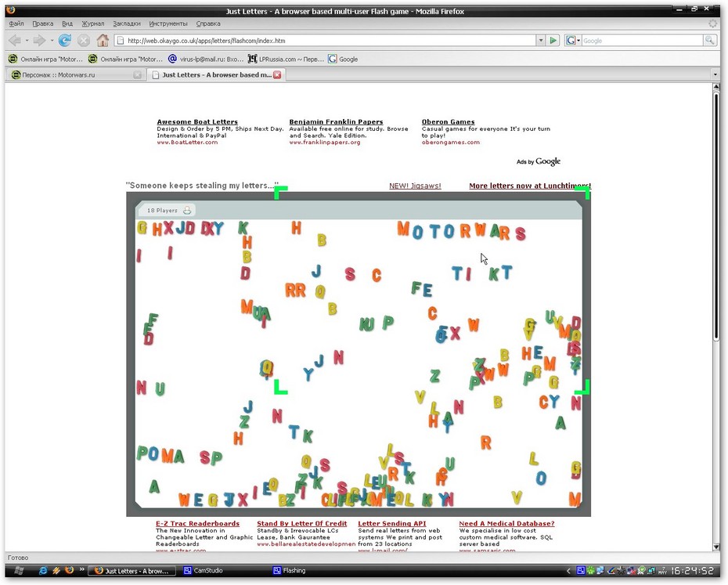This screenshot has width=728, height=585.
Task: Click the 18 Players label
Action: [x=162, y=211]
